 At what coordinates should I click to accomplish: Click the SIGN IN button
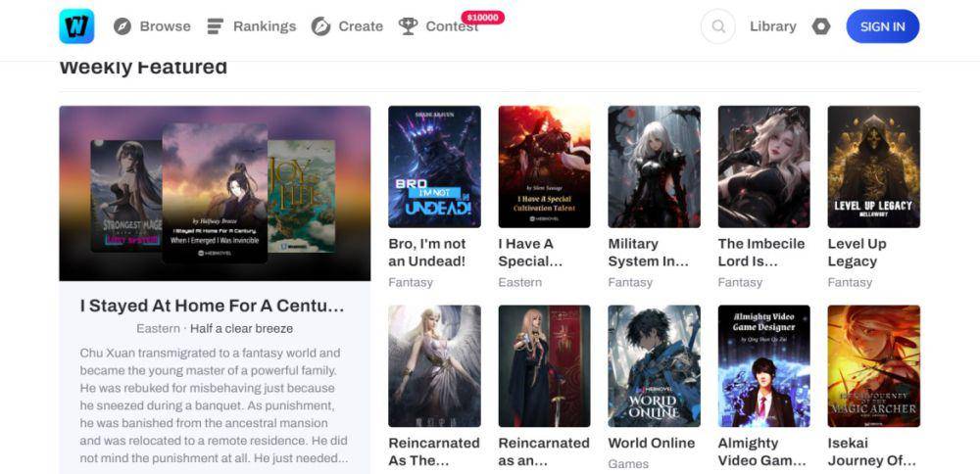(883, 26)
